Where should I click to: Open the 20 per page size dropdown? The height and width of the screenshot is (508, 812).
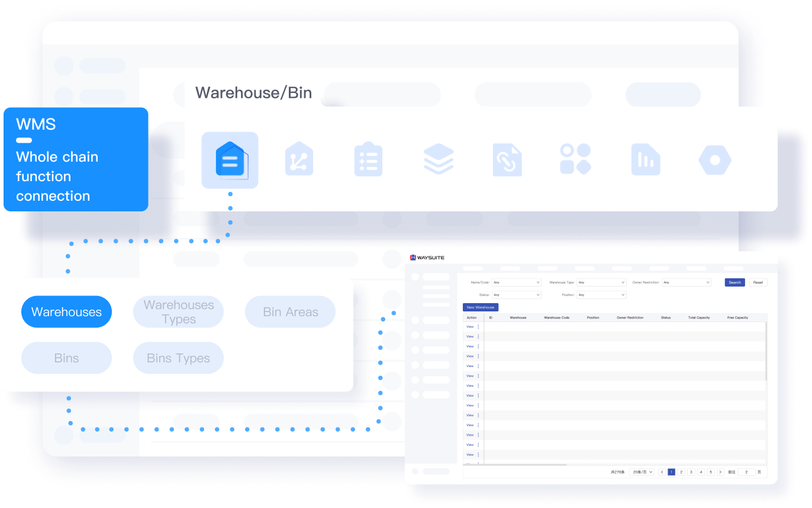click(x=642, y=472)
